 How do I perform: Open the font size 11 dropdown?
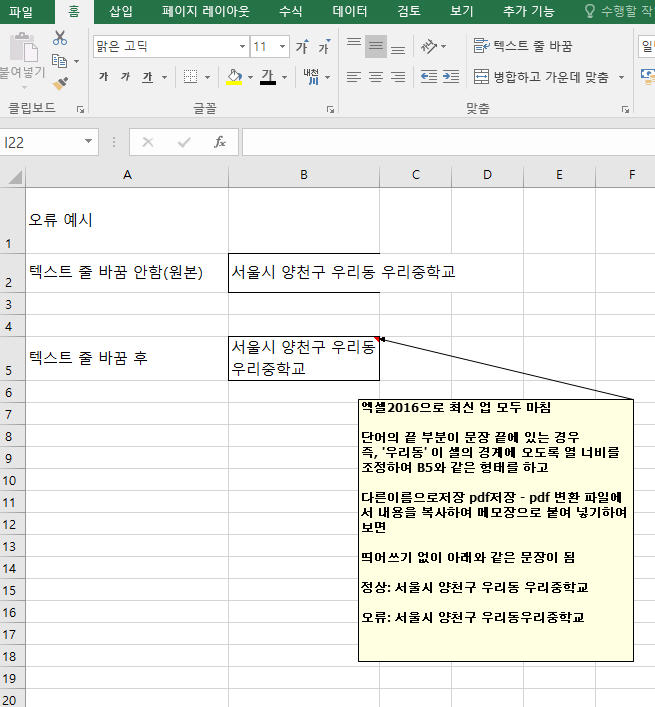coord(283,46)
